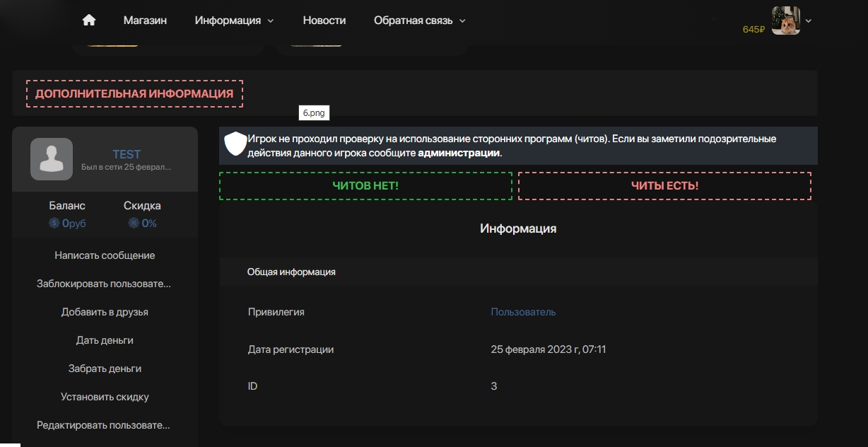
Task: Click the discount percent icon
Action: 134,223
